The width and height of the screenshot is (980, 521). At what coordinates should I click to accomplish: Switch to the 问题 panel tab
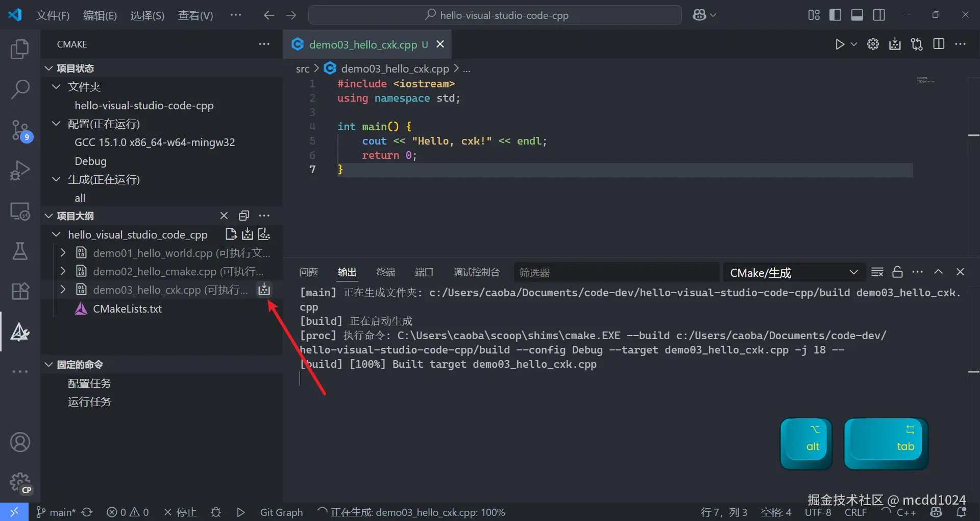pos(308,272)
